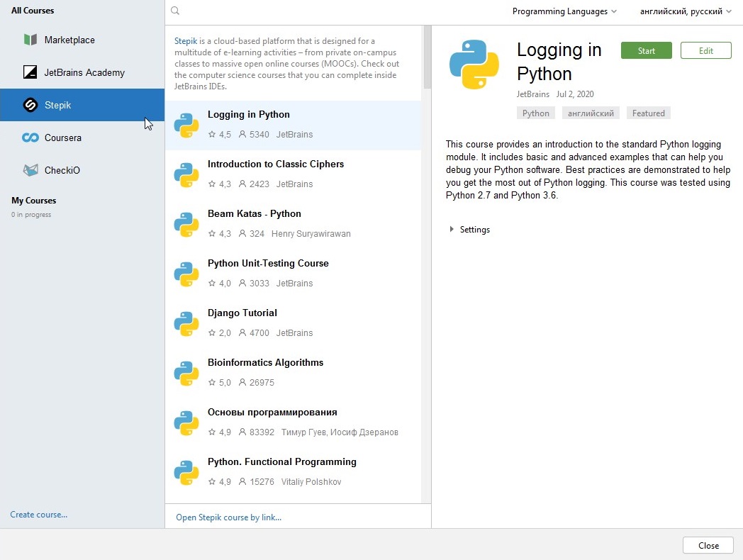Screen dimensions: 743x560
Task: Select the Основы программирования course
Action: [x=293, y=423]
